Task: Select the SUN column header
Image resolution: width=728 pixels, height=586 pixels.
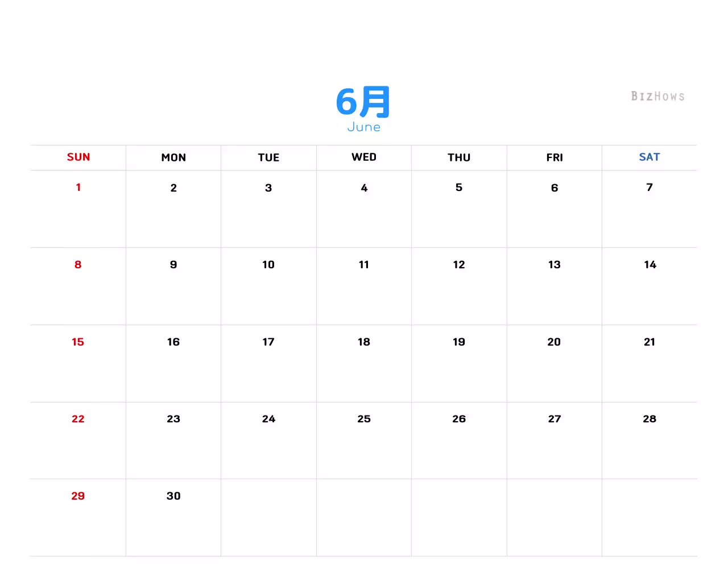Action: pos(78,157)
